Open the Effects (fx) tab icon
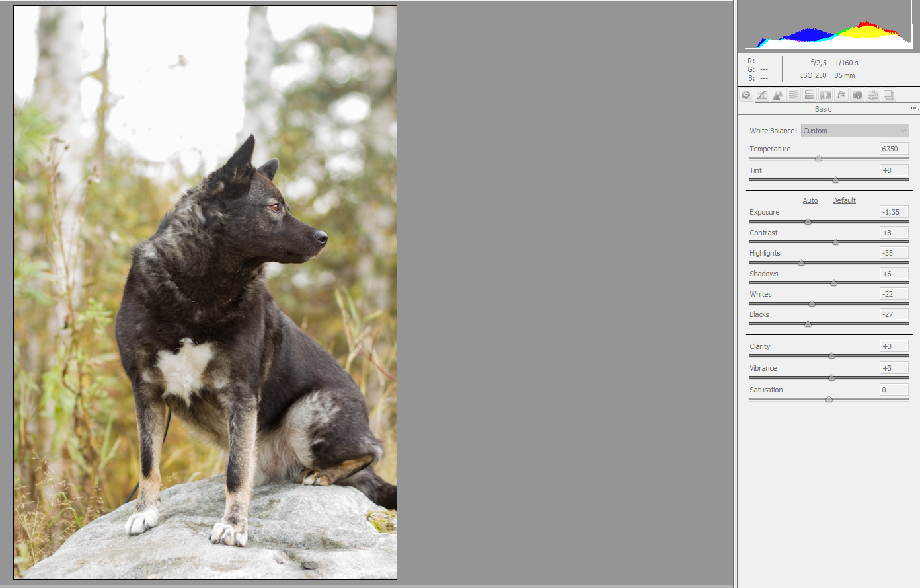This screenshot has height=588, width=920. tap(841, 95)
